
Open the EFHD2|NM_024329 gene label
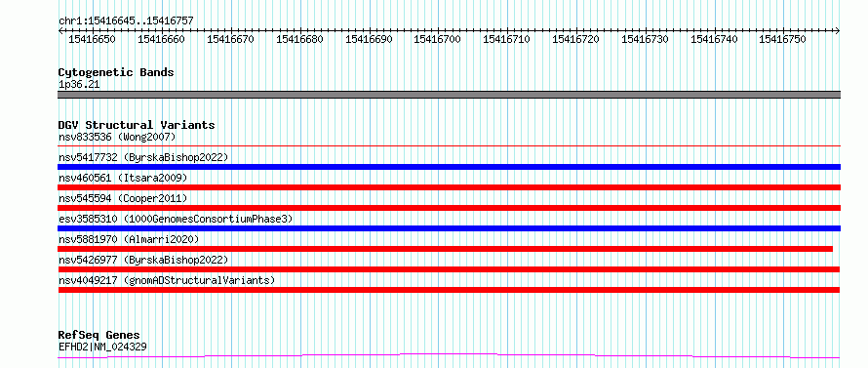[103, 347]
